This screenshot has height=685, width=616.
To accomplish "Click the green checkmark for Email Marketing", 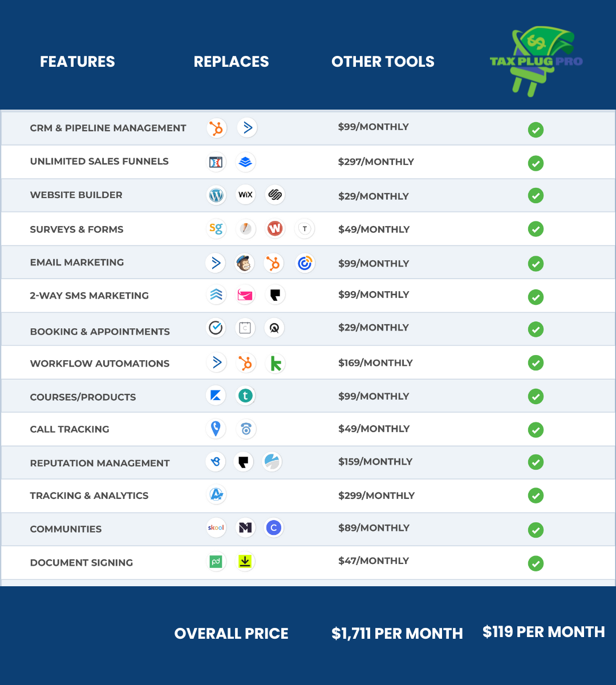I will pyautogui.click(x=536, y=264).
